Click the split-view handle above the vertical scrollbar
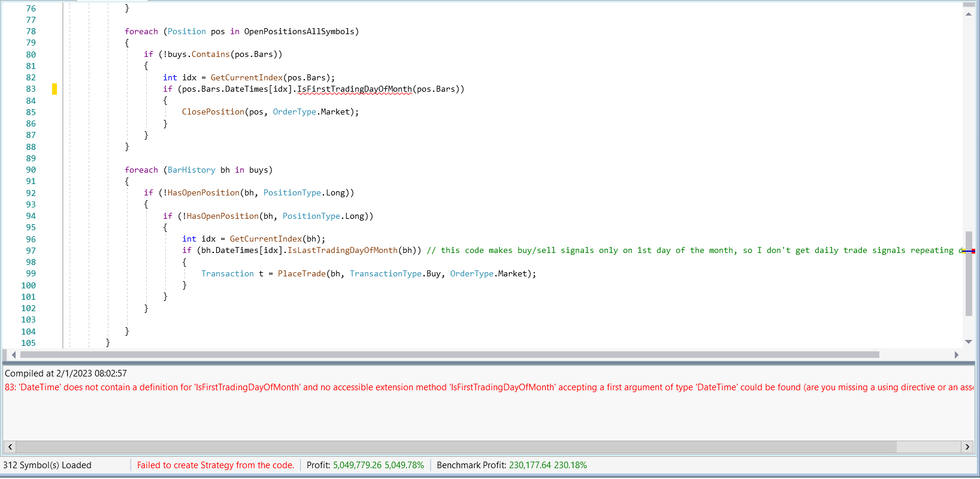The height and width of the screenshot is (479, 980). (x=969, y=5)
